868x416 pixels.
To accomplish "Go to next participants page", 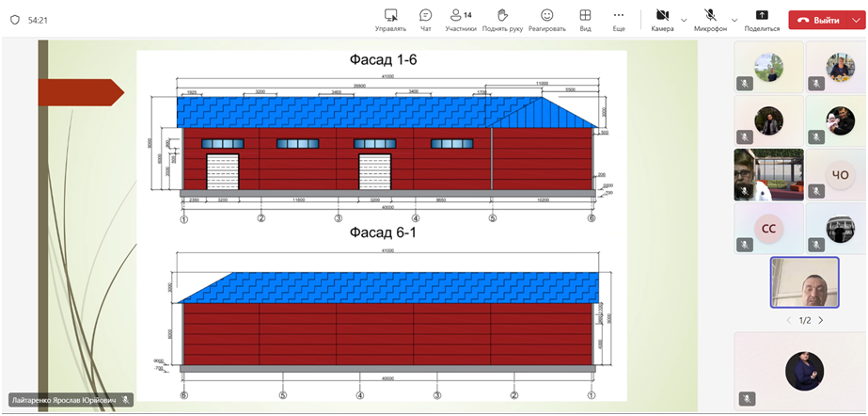I will coord(820,320).
